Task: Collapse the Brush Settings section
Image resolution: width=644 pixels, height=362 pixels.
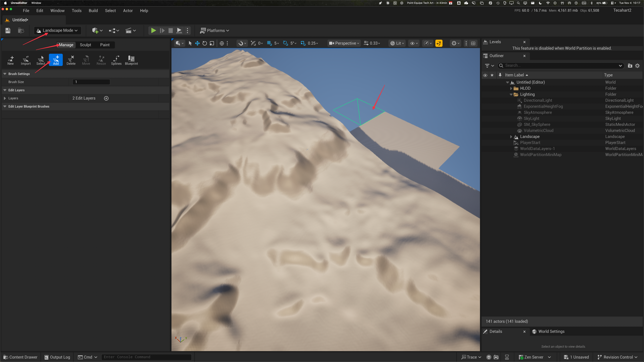Action: 5,74
